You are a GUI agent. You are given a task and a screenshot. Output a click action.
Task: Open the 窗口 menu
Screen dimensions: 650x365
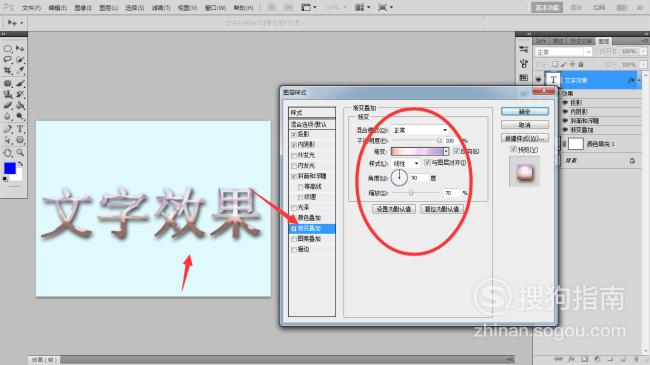(x=216, y=8)
